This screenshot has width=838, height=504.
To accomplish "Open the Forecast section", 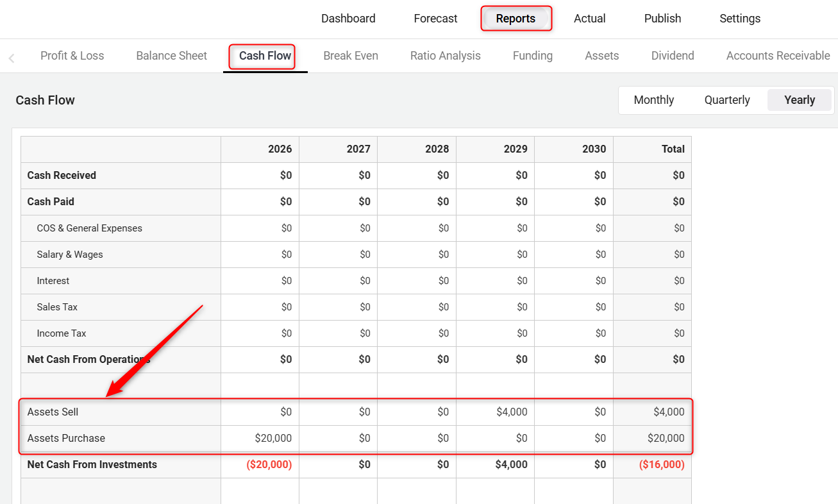I will click(435, 19).
